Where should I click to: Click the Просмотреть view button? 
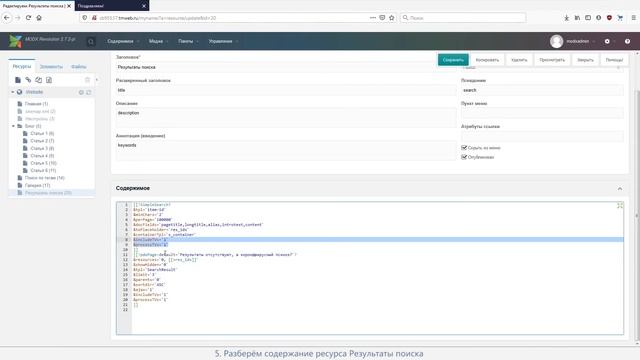552,60
